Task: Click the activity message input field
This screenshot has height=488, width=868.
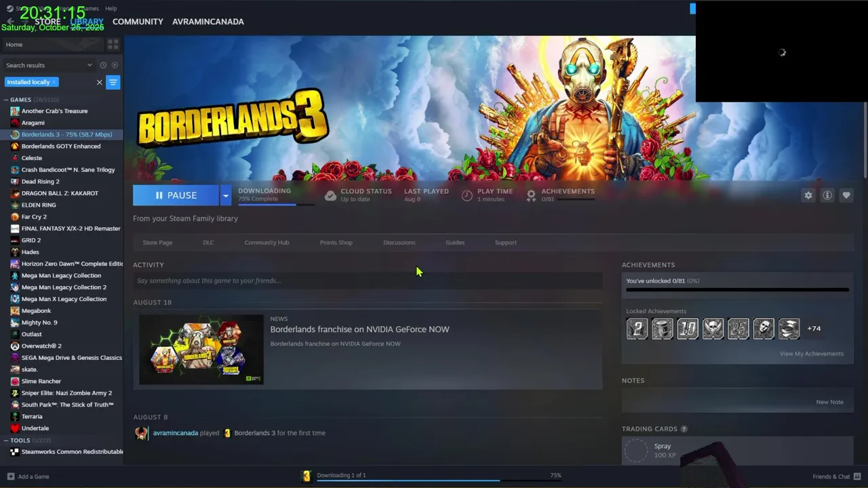Action: pos(368,281)
